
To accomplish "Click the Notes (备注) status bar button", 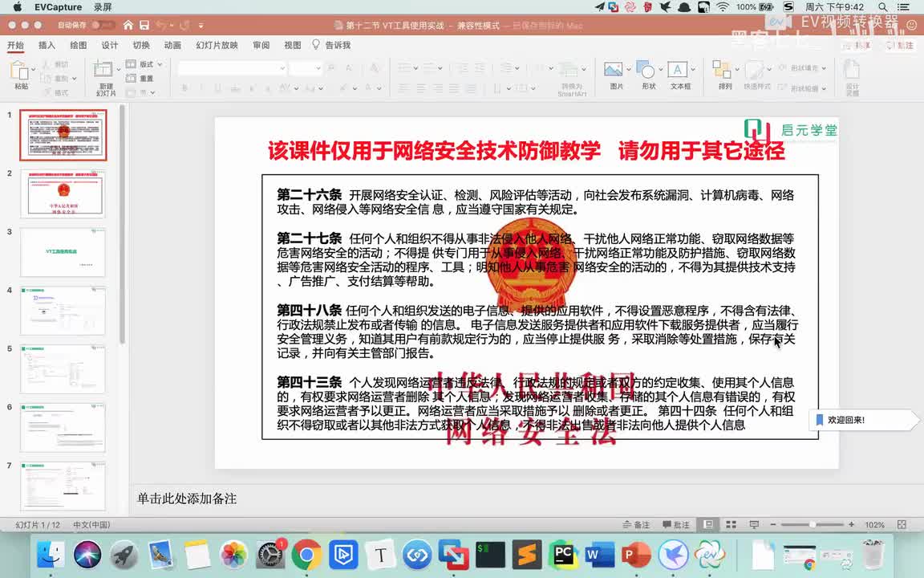I will pyautogui.click(x=636, y=524).
